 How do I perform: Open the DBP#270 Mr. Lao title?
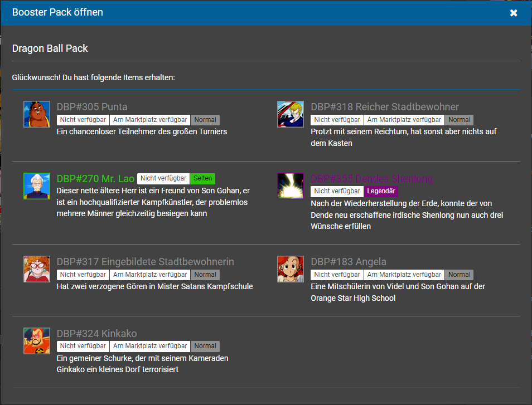click(95, 179)
